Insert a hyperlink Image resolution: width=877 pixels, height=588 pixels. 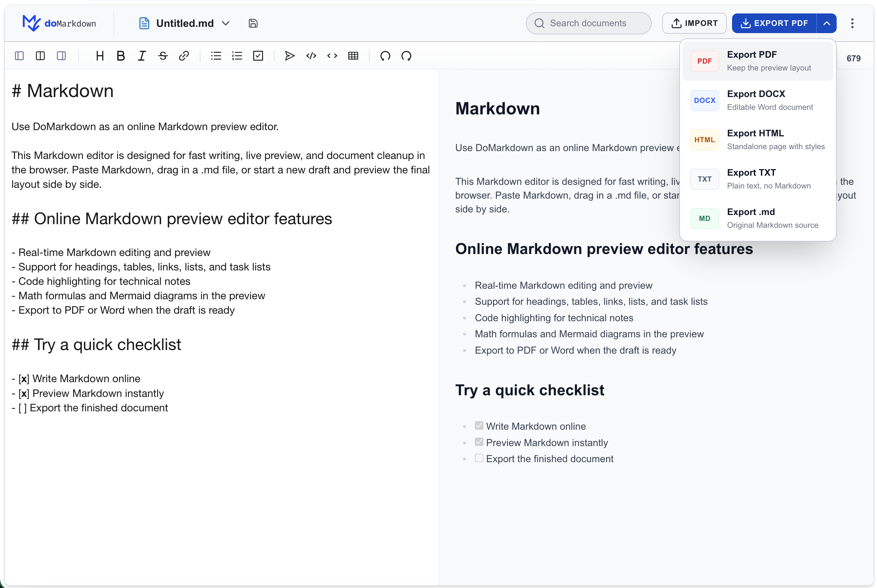click(184, 56)
